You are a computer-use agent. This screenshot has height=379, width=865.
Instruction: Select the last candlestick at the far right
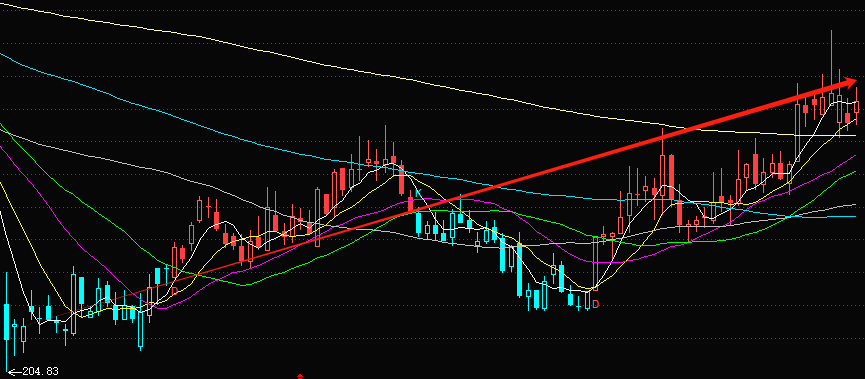tap(857, 105)
